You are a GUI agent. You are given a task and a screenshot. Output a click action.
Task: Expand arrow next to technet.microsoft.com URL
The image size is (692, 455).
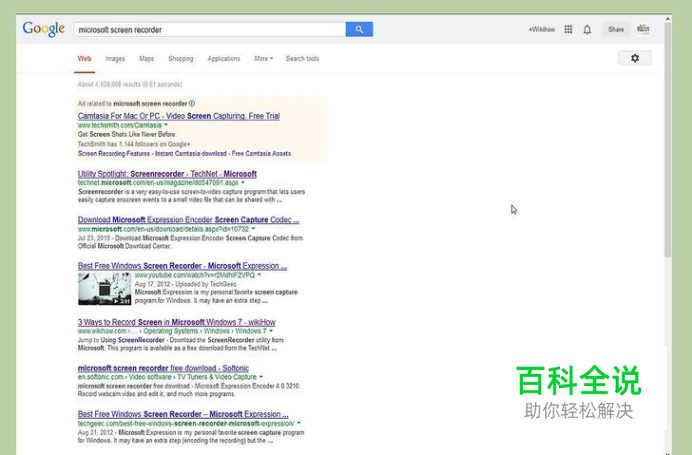pyautogui.click(x=243, y=183)
